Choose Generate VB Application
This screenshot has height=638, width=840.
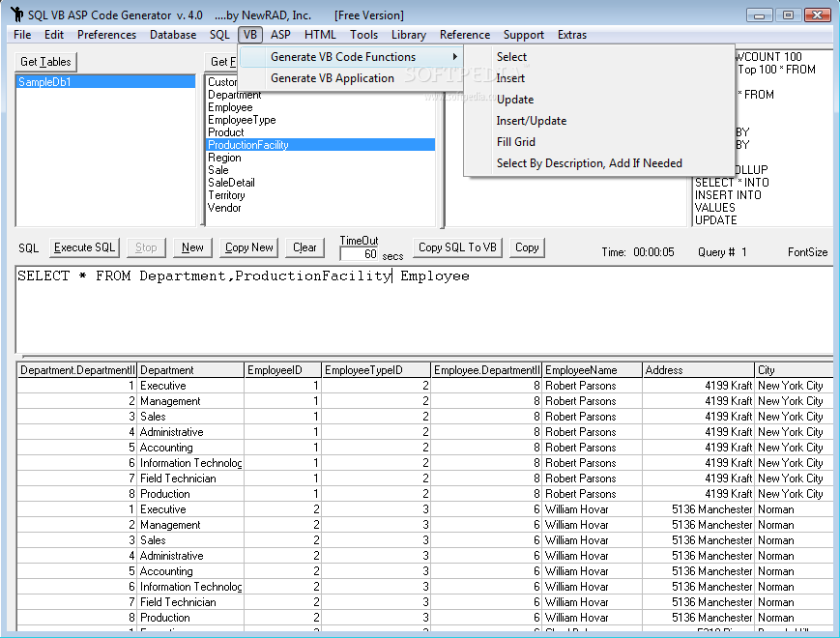tap(351, 78)
